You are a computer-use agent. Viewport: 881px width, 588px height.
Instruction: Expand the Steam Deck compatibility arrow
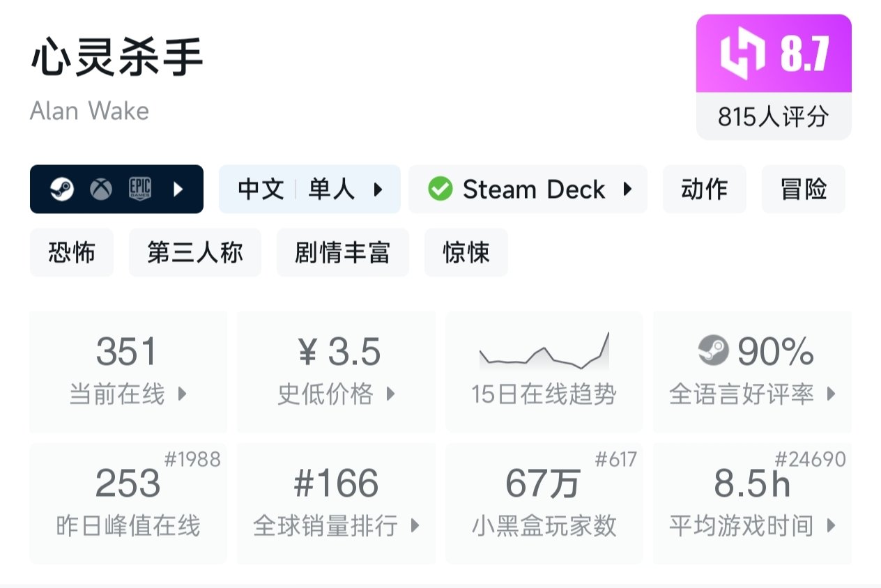(627, 189)
